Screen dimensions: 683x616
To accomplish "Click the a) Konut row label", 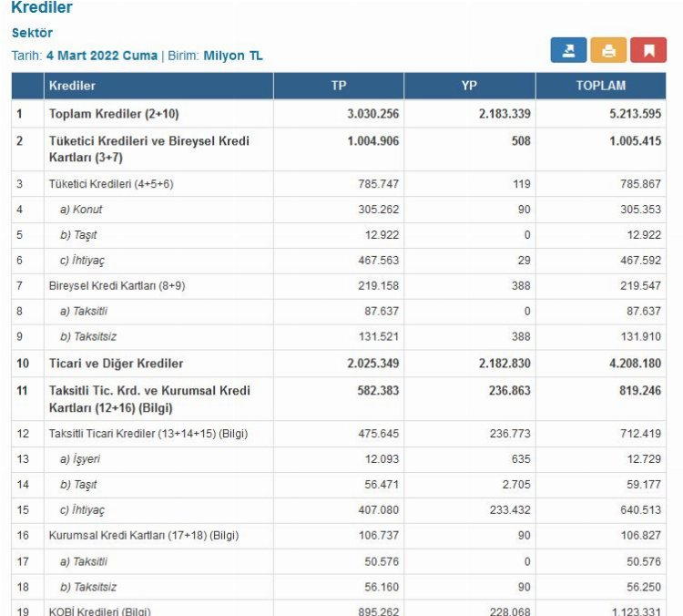I will 81,210.
